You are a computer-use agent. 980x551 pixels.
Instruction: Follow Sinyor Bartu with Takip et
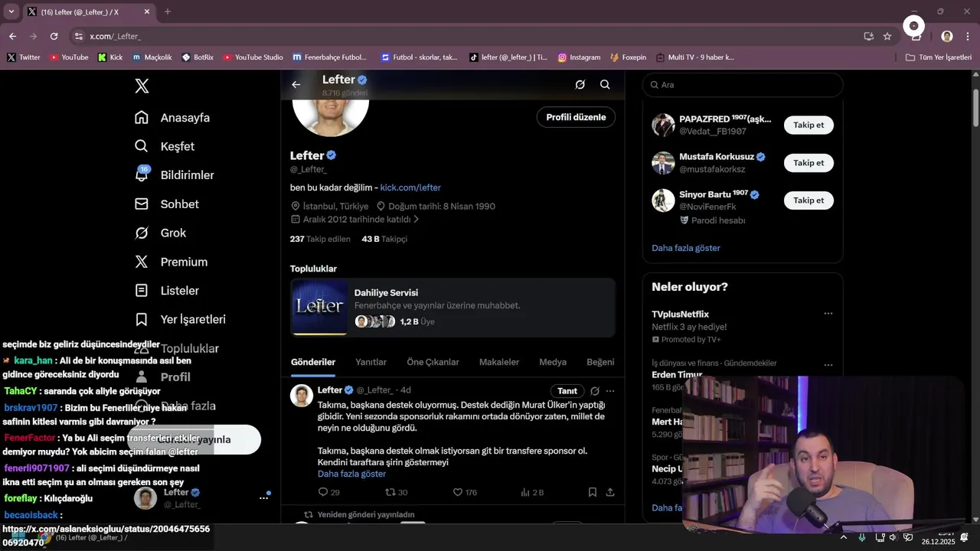point(808,200)
